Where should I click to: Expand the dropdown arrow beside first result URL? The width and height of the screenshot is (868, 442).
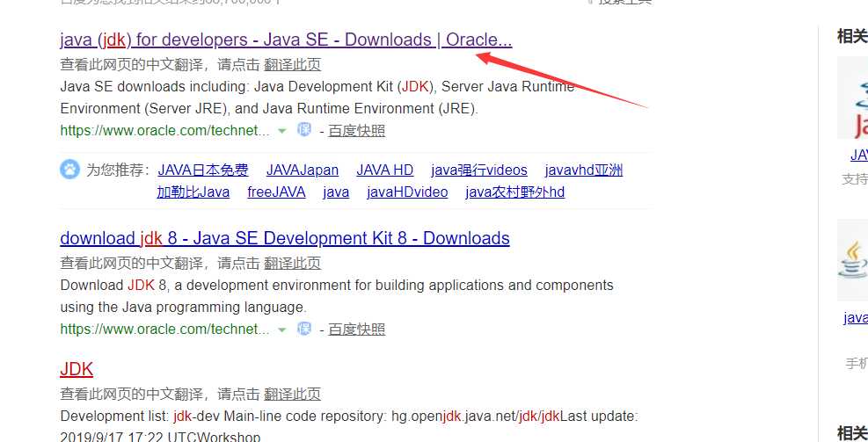[282, 131]
